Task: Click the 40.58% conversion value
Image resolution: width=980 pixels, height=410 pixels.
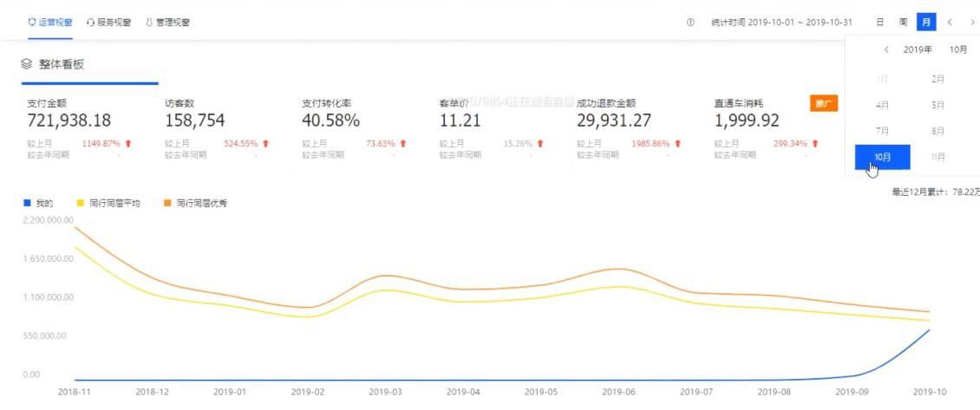Action: [330, 120]
